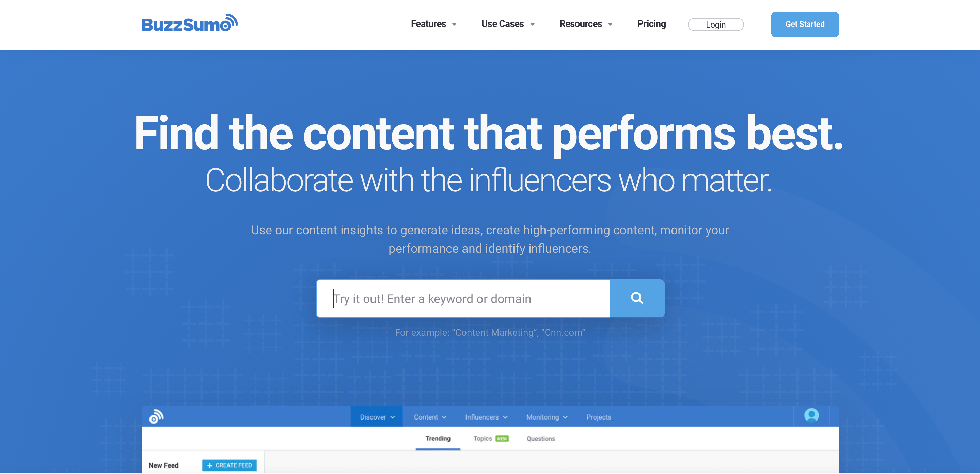980x474 pixels.
Task: Open the Pricing menu item
Action: 652,24
